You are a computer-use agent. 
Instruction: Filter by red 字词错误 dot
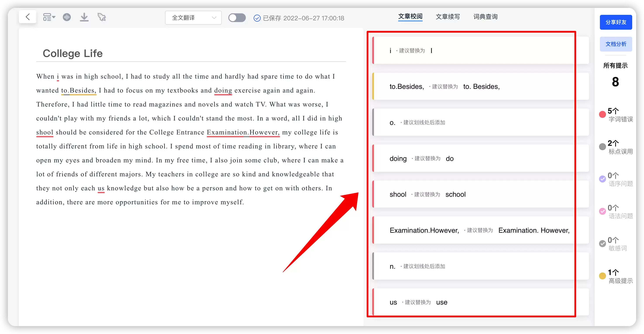click(x=603, y=115)
